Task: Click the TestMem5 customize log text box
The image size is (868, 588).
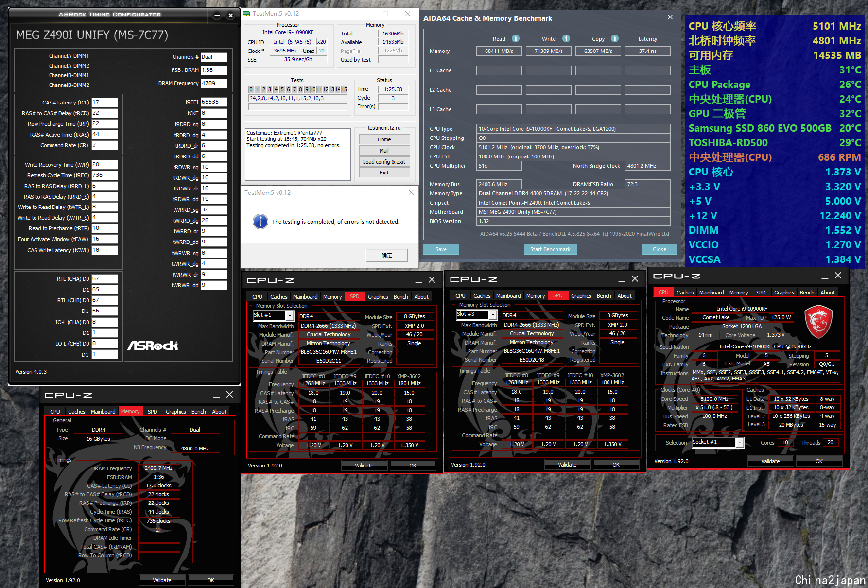Action: [297, 155]
